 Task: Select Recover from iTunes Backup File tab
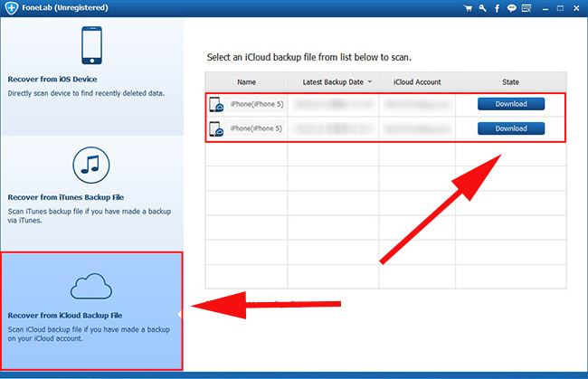tap(92, 193)
